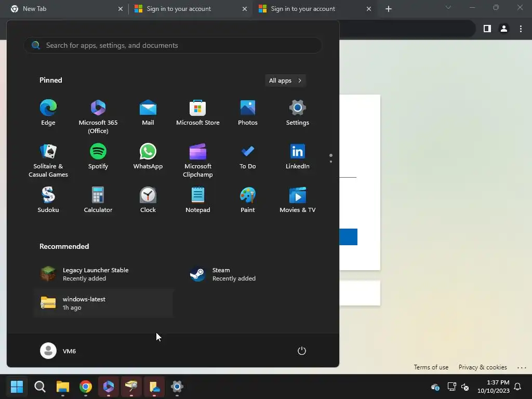This screenshot has width=532, height=399.
Task: Switch to the first Sign in to your account tab
Action: tap(191, 9)
